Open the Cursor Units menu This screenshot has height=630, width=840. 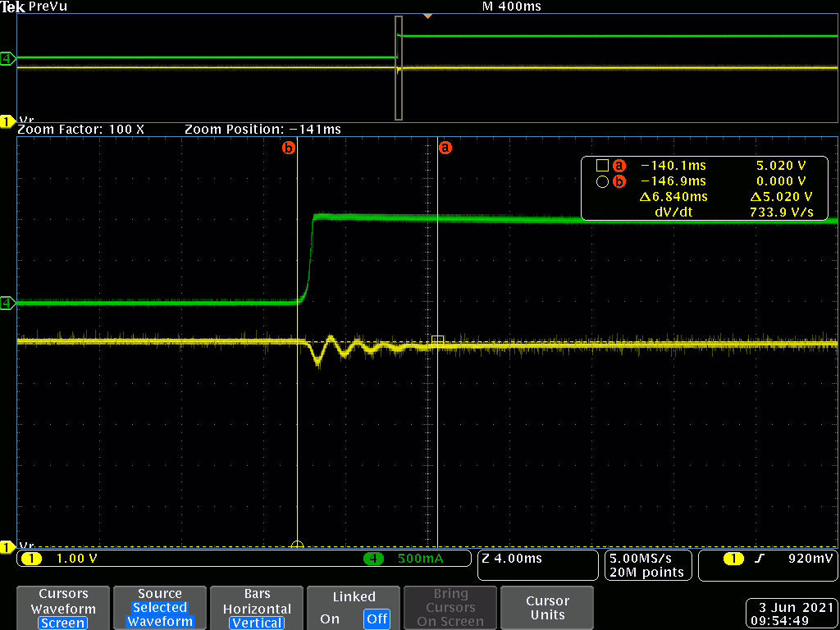click(547, 608)
